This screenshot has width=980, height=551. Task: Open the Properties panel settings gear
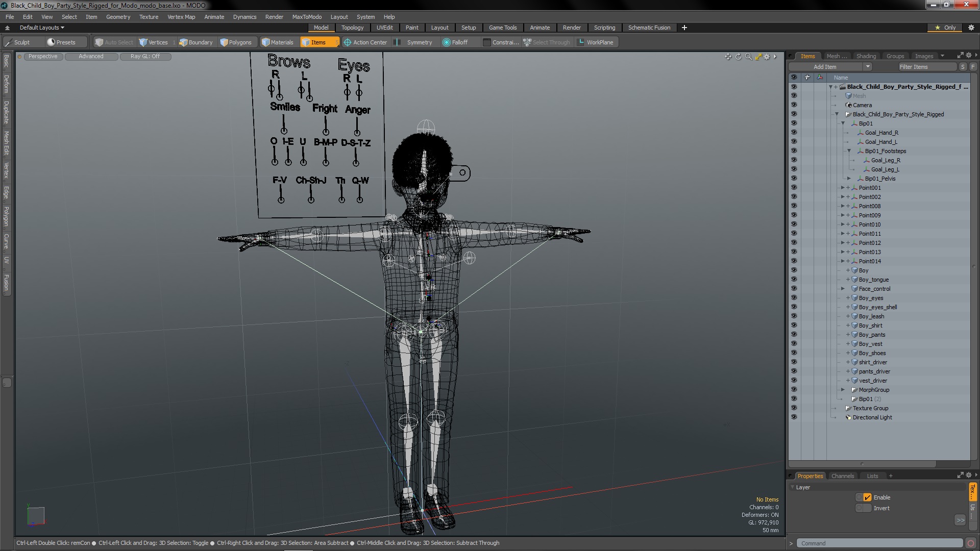pyautogui.click(x=969, y=475)
